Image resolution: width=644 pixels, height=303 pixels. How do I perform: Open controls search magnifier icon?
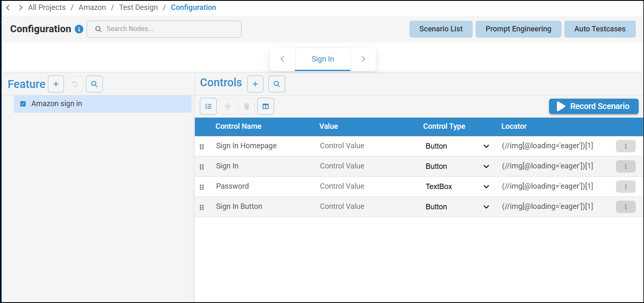[x=277, y=84]
